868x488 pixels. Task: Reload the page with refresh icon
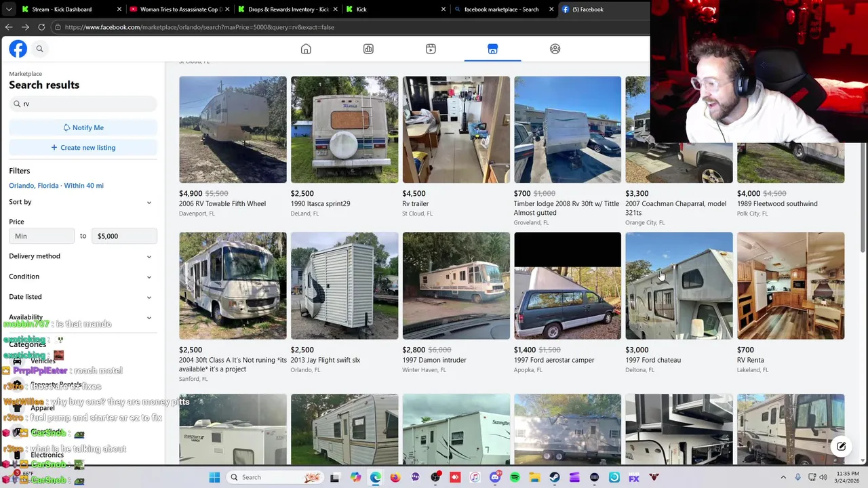click(x=41, y=27)
